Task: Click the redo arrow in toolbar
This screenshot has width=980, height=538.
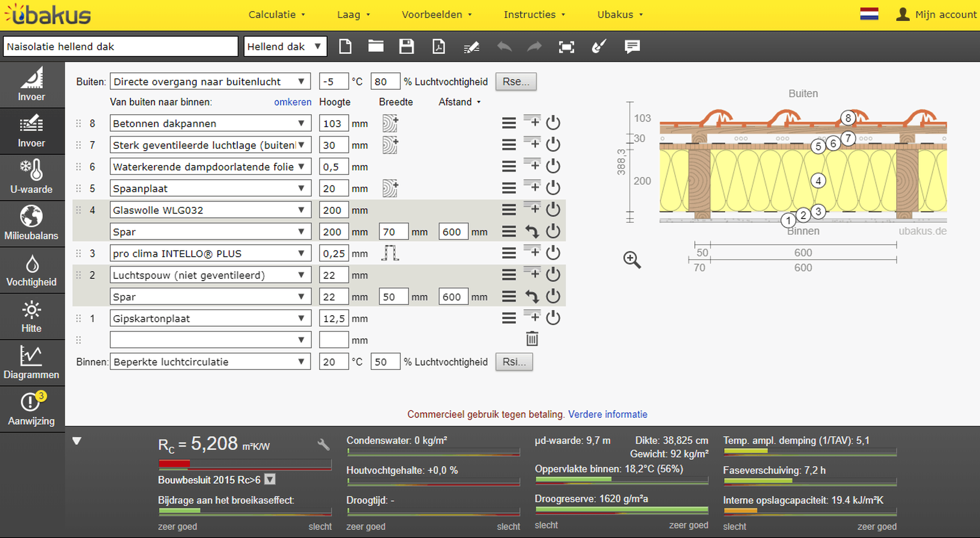Action: [534, 46]
